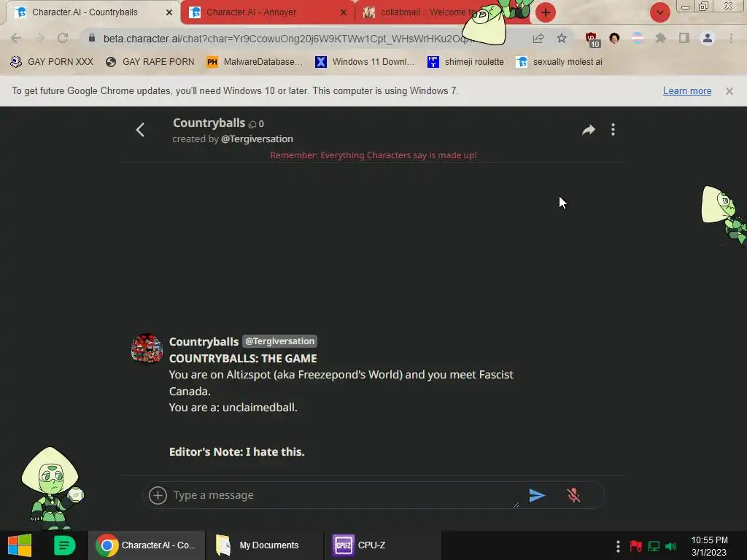This screenshot has height=560, width=747.
Task: Click Learn more about Chrome updates
Action: 687,91
